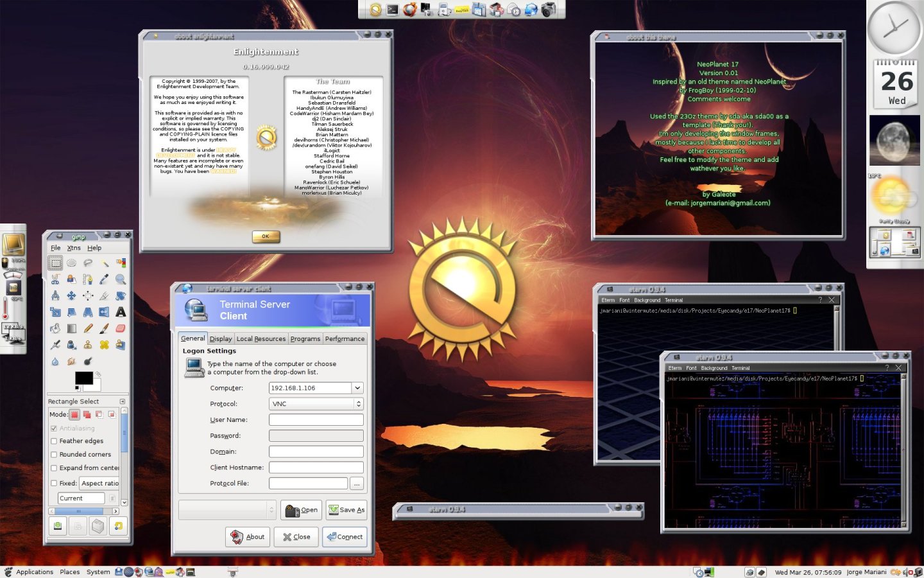Image resolution: width=924 pixels, height=578 pixels.
Task: Select the Fuzzy Select magic wand tool
Action: pos(104,263)
